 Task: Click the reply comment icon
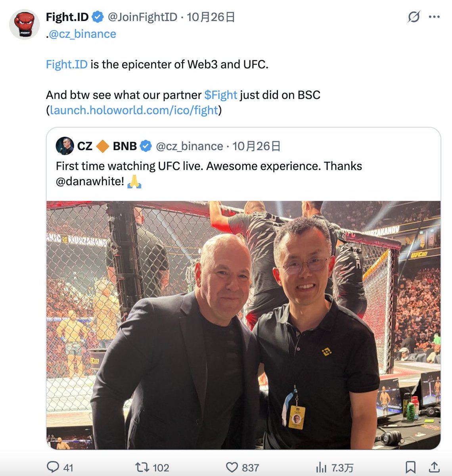click(53, 467)
